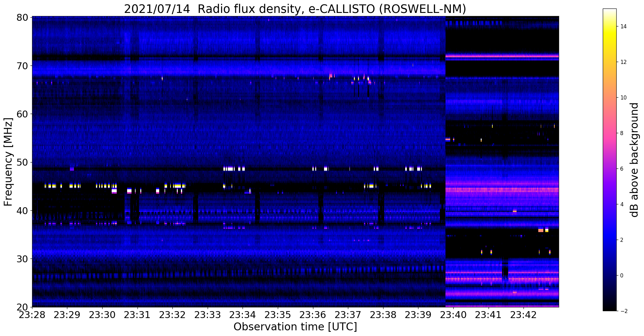Screen dimensions: 644x336
Task: Click the 23:34 time tick label
Action: pyautogui.click(x=243, y=315)
